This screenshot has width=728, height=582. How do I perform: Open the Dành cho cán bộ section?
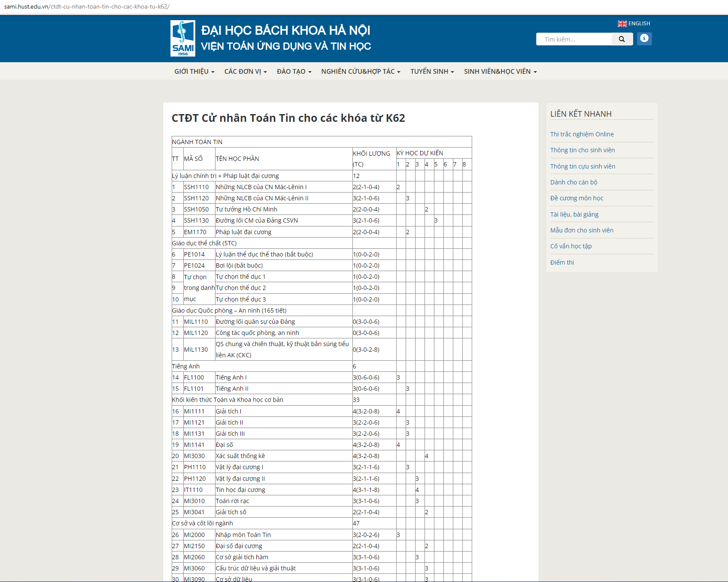coord(574,182)
